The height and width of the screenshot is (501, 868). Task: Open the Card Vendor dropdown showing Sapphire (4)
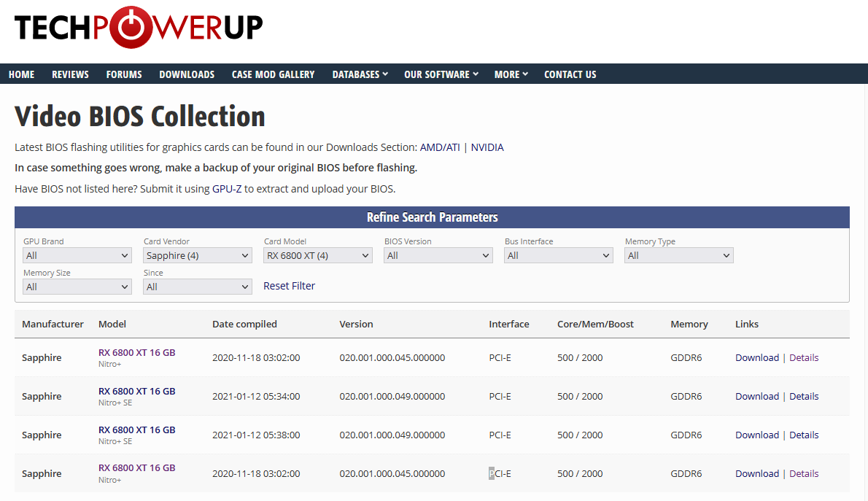198,255
